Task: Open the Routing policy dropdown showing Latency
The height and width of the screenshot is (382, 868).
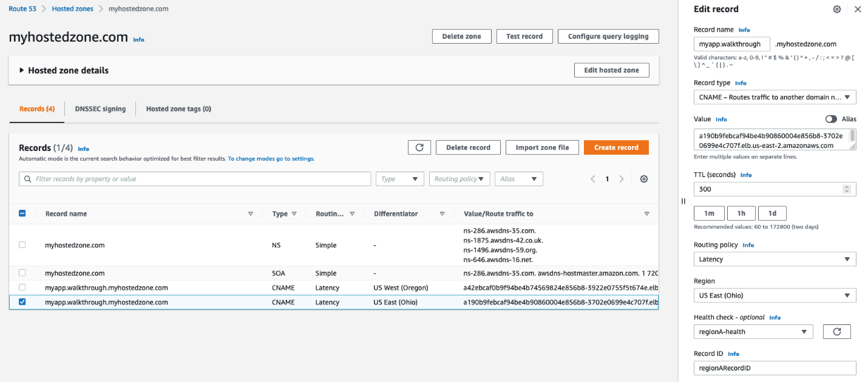Action: 775,260
